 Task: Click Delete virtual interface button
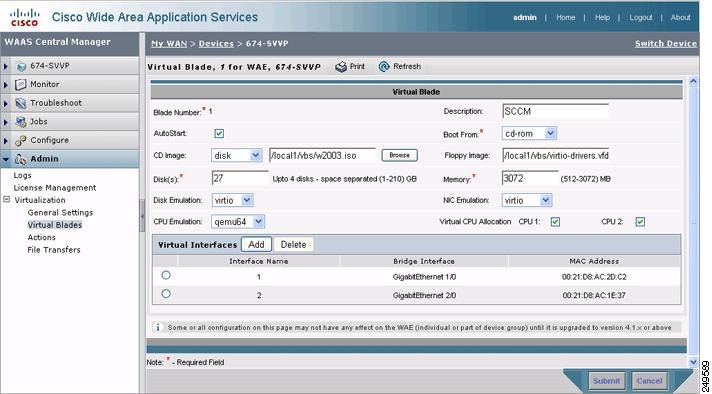click(x=293, y=244)
